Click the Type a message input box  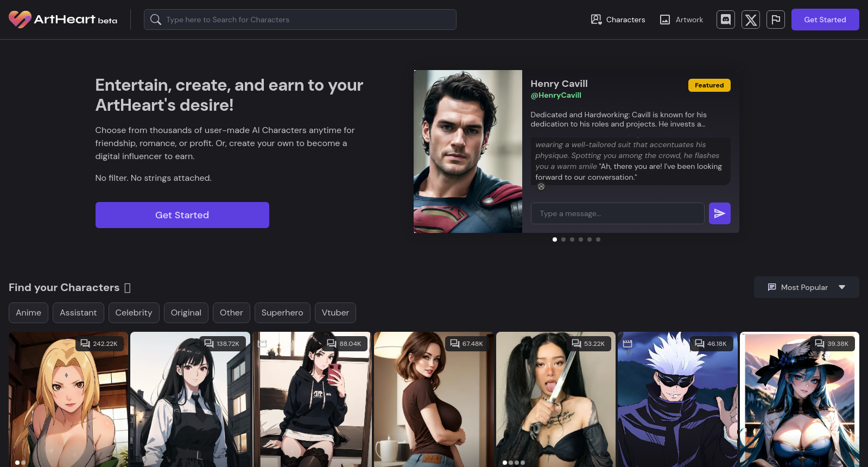[618, 213]
